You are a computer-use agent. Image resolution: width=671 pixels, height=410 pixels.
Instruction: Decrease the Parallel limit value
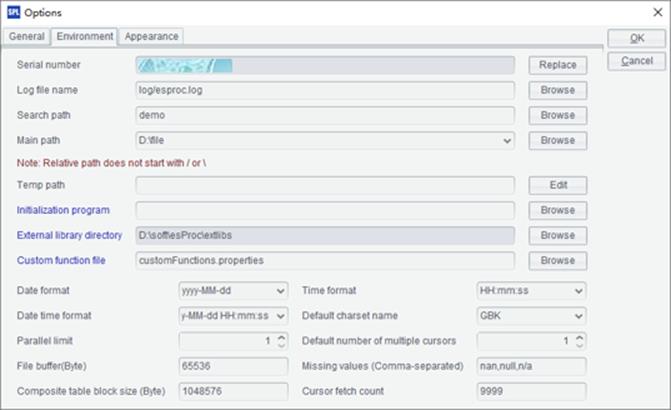tap(281, 345)
